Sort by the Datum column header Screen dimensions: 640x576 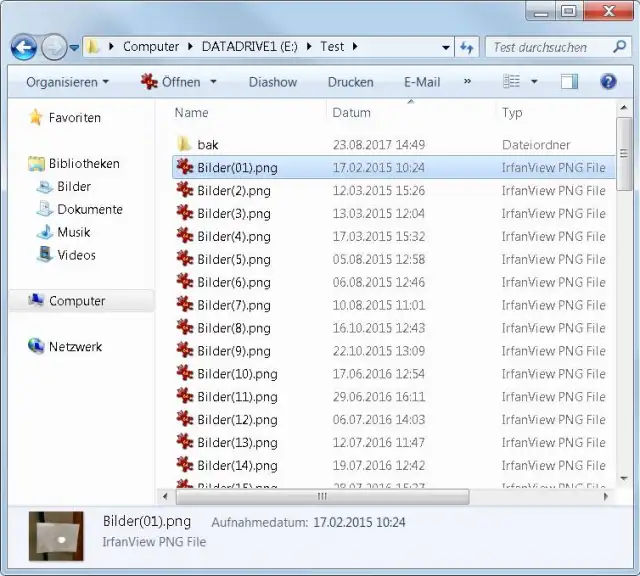352,113
